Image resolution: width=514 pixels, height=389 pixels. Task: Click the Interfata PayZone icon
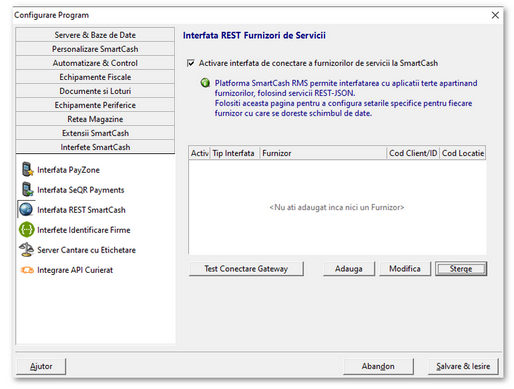pyautogui.click(x=28, y=169)
